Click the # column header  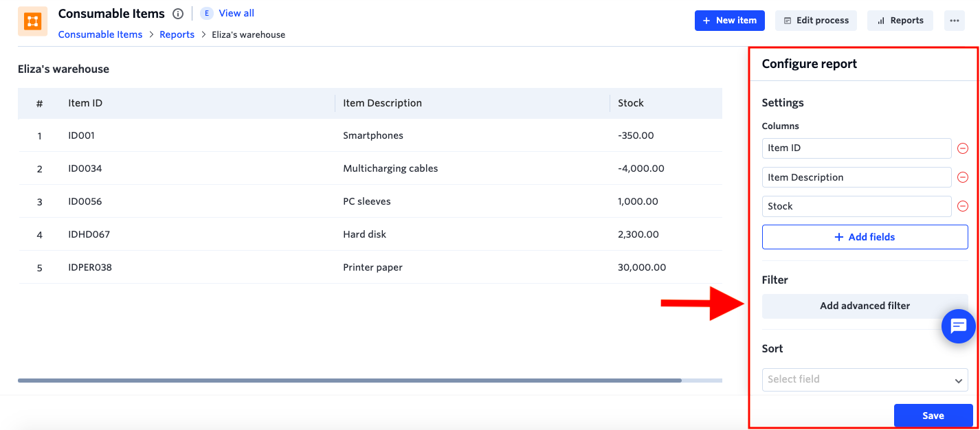(39, 104)
